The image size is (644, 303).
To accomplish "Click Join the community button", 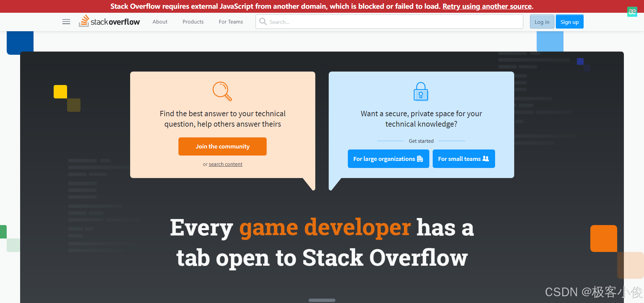I will tap(222, 146).
